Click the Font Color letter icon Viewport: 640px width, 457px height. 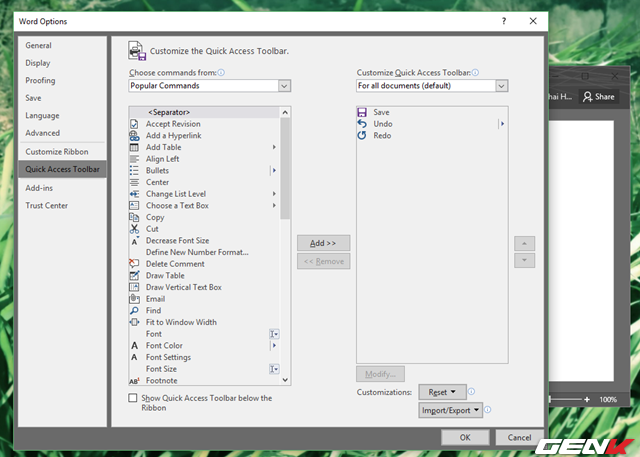134,346
